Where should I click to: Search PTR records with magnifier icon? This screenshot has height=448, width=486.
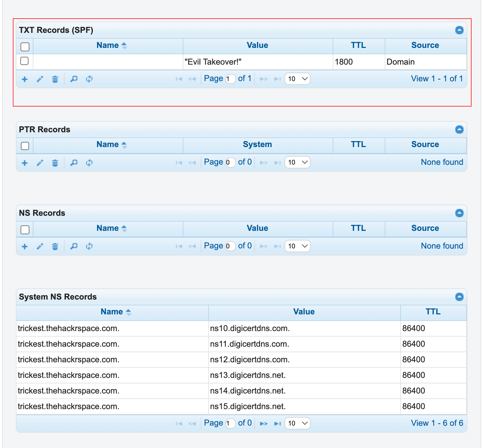(74, 163)
